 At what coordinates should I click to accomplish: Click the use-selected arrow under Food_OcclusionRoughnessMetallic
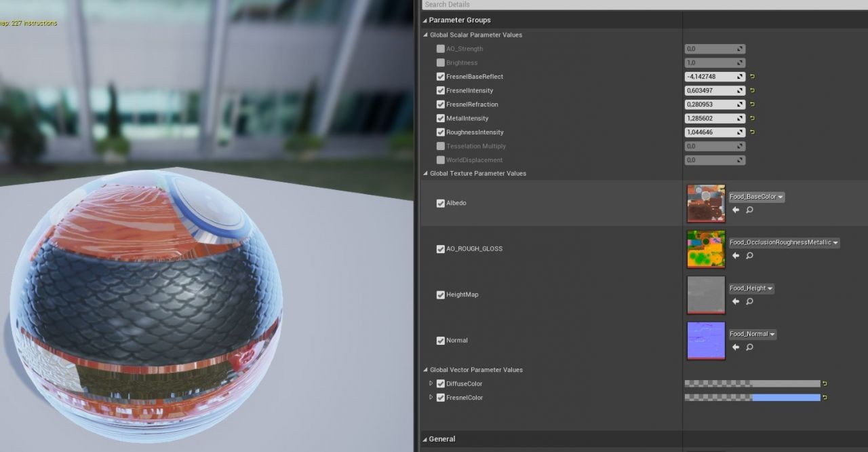coord(736,256)
